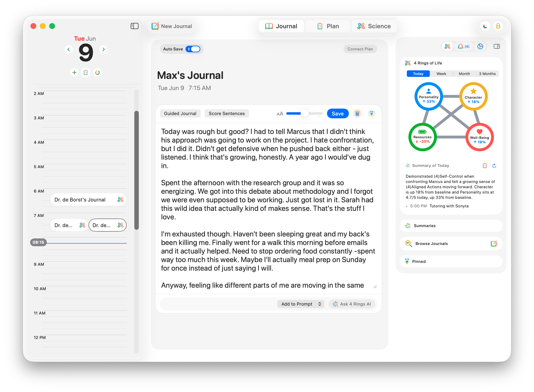Click the Score Sentences button
Screen dimensions: 534x392
point(227,113)
